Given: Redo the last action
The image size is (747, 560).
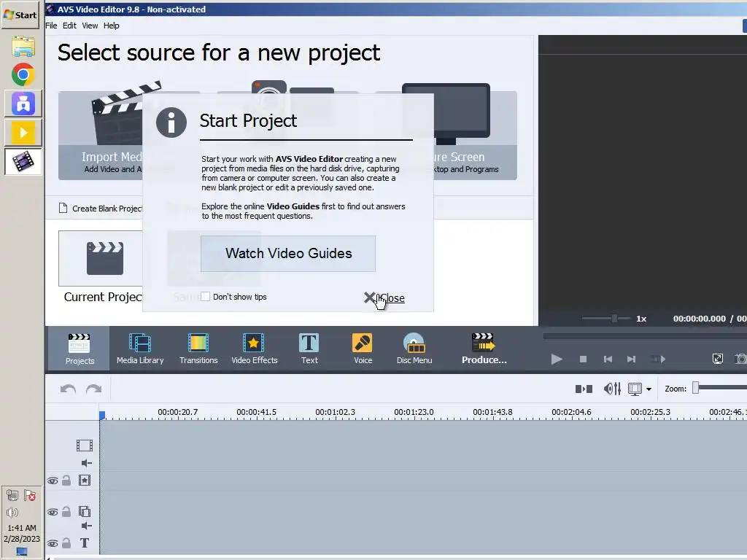Looking at the screenshot, I should [94, 389].
